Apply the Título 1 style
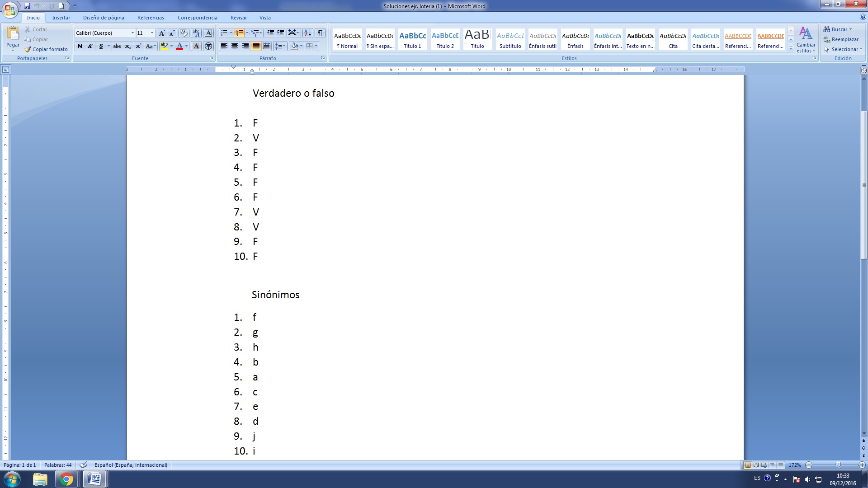This screenshot has width=868, height=488. (412, 40)
